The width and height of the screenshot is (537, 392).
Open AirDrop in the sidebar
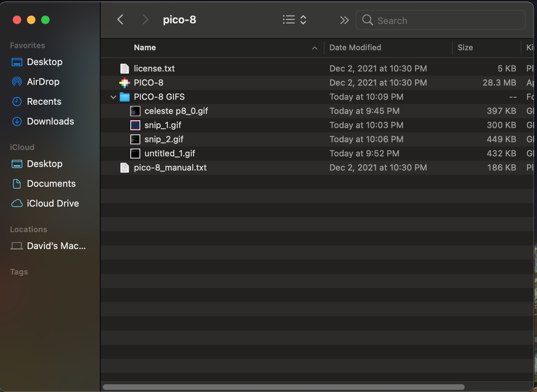pyautogui.click(x=43, y=82)
